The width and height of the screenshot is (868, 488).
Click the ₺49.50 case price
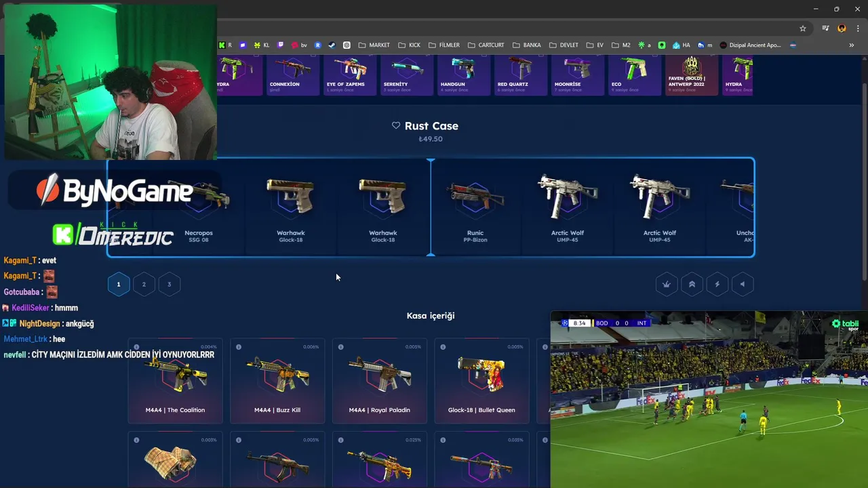431,139
